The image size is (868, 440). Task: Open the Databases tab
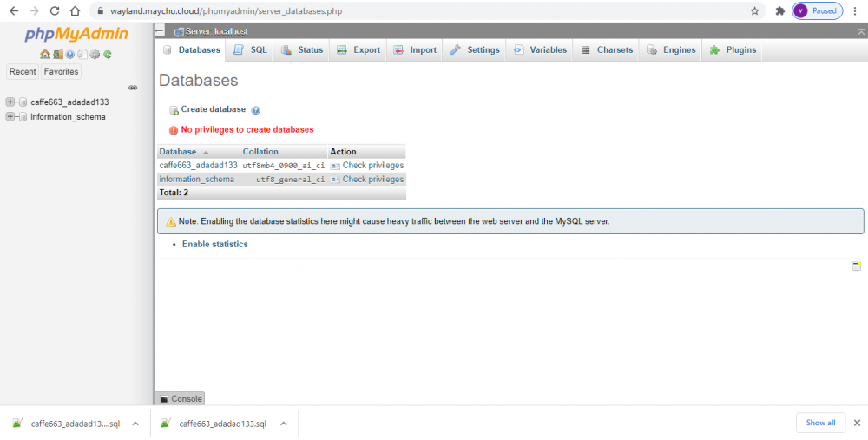tap(192, 49)
